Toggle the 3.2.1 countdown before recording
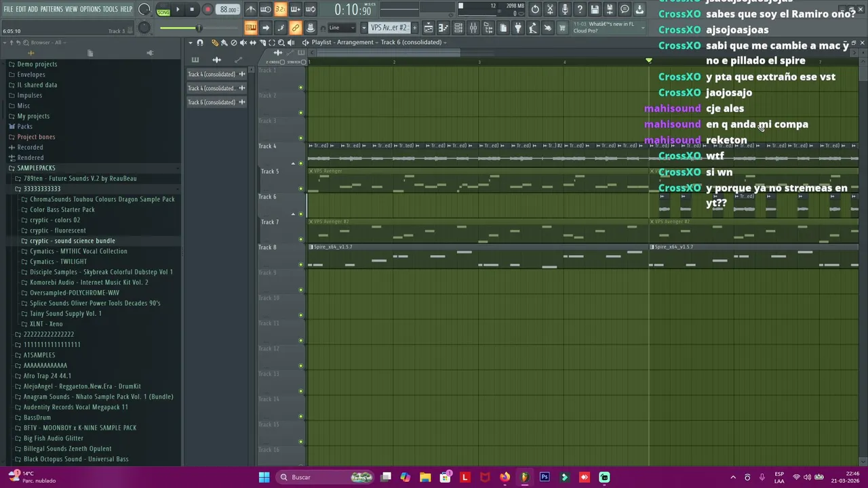 280,9
